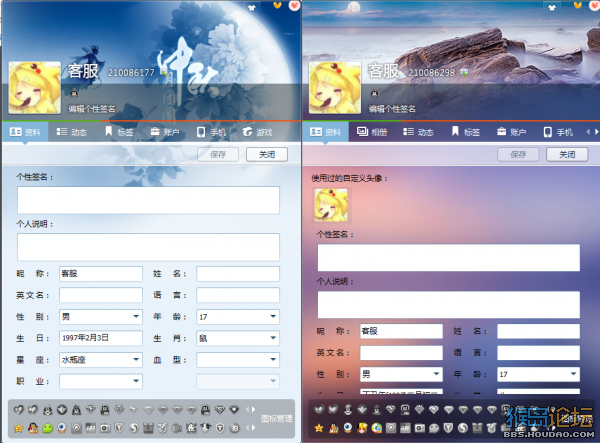Click the gray square P icon in left window

pos(77,428)
